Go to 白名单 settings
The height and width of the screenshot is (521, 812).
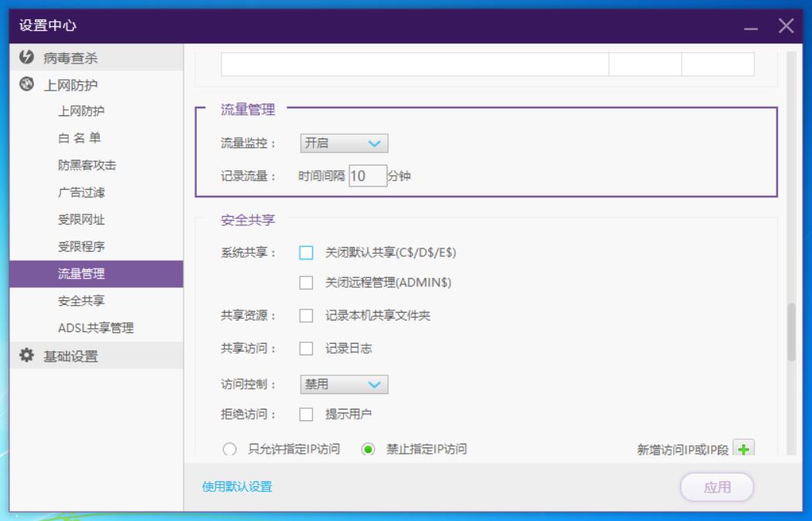pos(79,138)
